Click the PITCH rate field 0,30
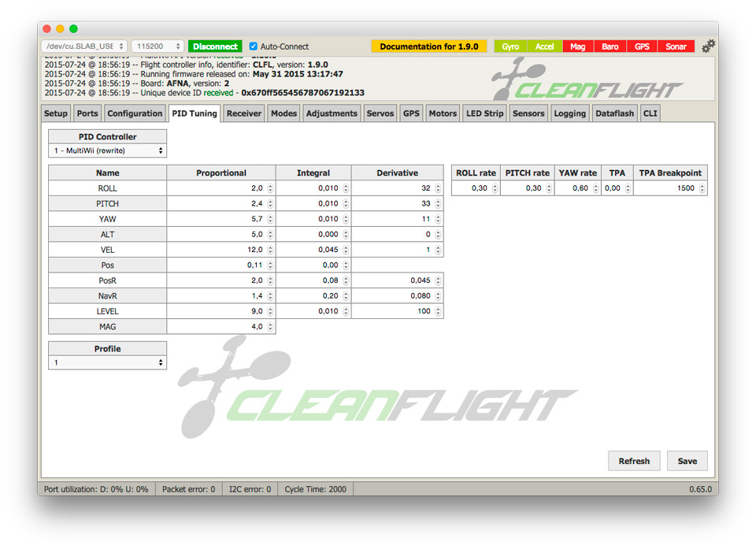 (527, 188)
